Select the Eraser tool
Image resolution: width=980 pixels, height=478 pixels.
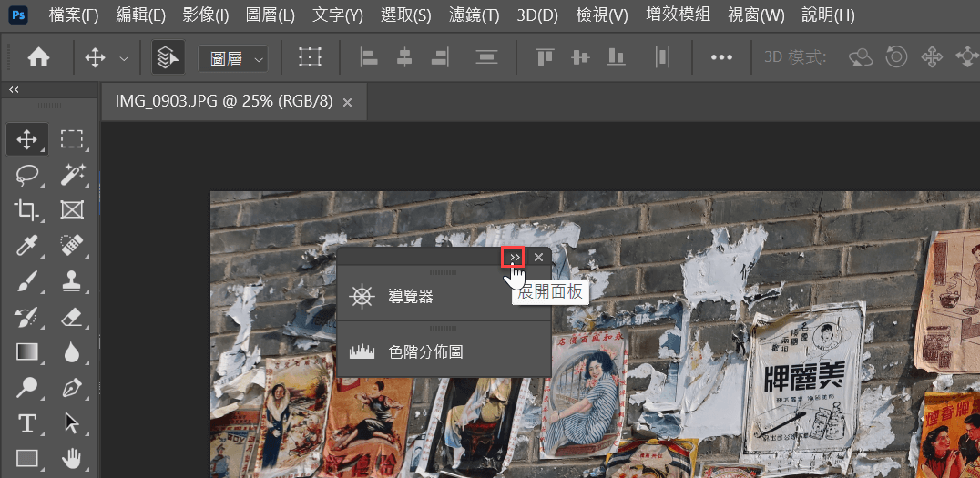pyautogui.click(x=72, y=318)
